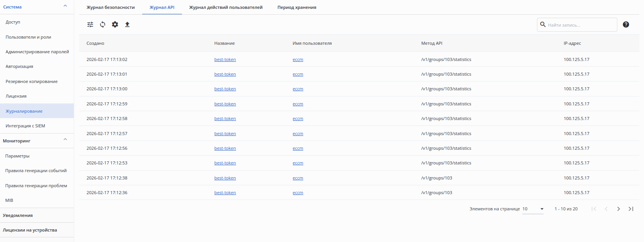Open best-token link in first row
Image resolution: width=644 pixels, height=242 pixels.
click(225, 59)
